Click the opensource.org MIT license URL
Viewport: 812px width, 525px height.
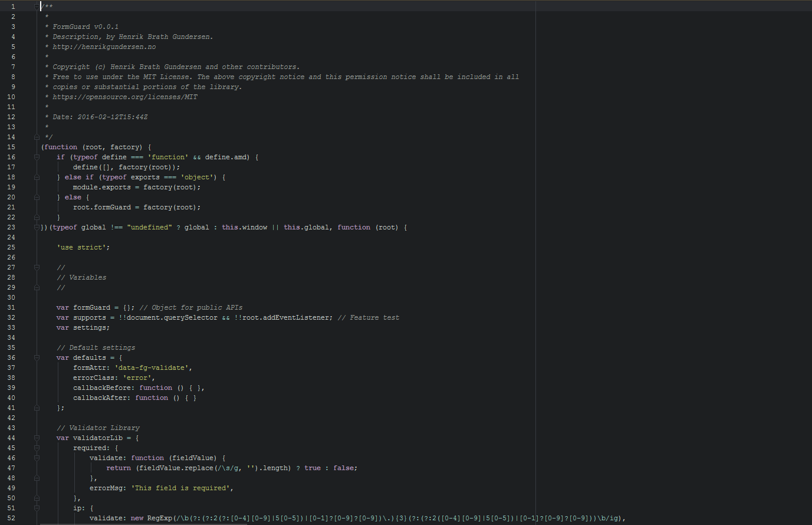click(x=125, y=97)
